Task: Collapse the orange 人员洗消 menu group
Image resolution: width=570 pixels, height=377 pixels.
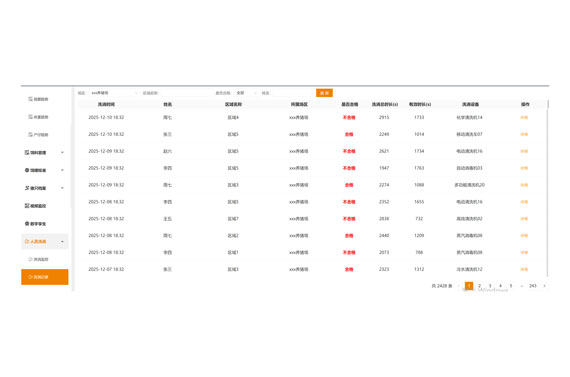Action: point(44,241)
